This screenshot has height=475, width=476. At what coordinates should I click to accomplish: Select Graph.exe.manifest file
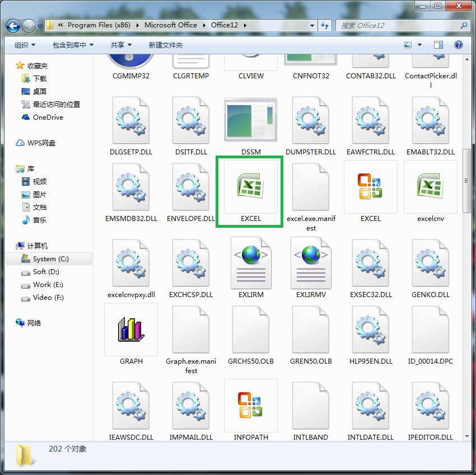(x=191, y=340)
